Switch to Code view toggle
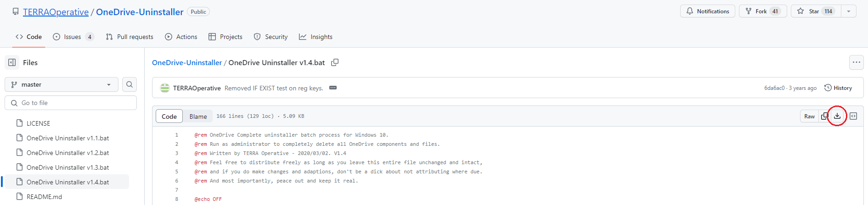Viewport: 868px width, 205px height. [x=169, y=116]
